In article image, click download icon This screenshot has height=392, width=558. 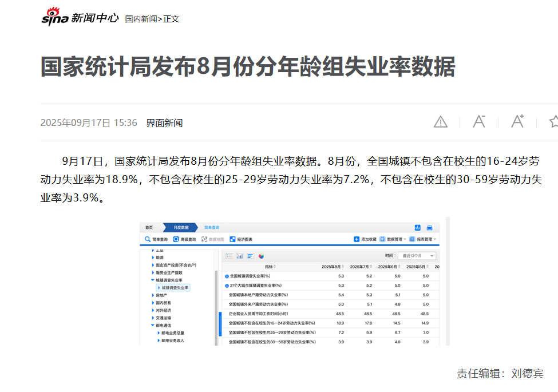coord(418,227)
